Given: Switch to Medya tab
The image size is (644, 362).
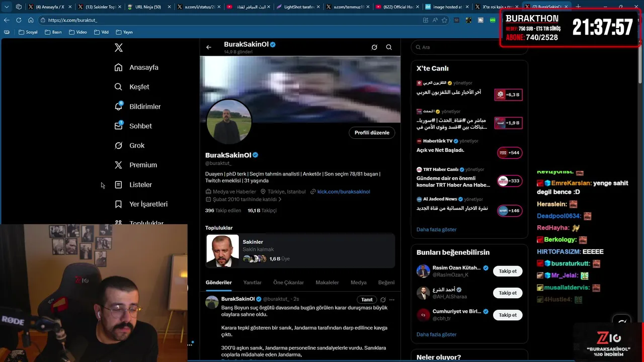Looking at the screenshot, I should pyautogui.click(x=359, y=283).
